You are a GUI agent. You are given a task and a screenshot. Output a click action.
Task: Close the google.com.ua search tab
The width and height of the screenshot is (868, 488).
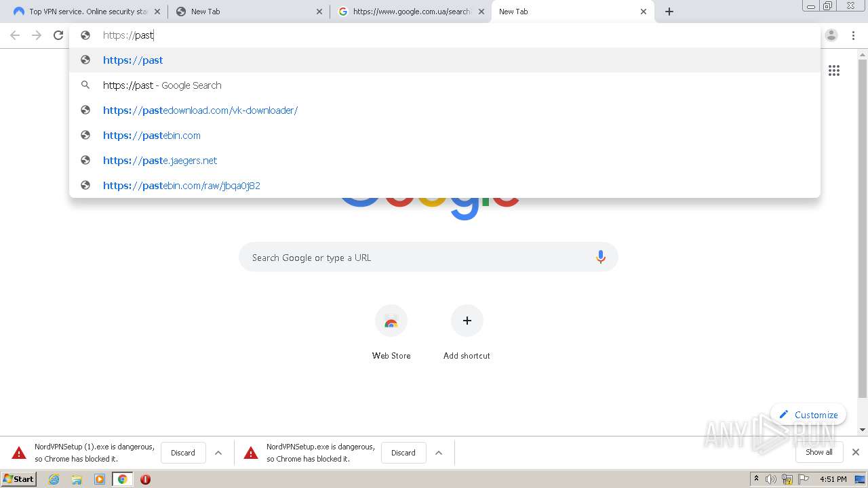coord(481,12)
